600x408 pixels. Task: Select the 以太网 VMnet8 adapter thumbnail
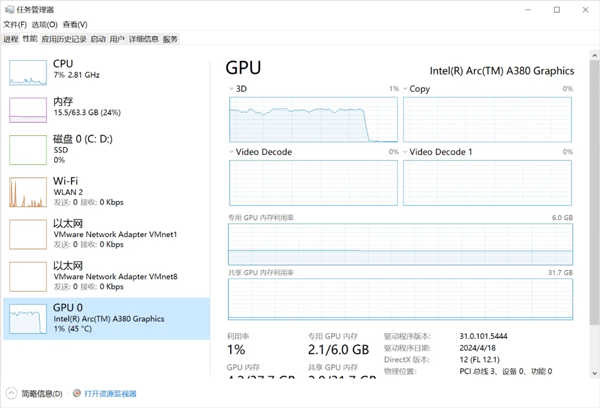point(28,276)
